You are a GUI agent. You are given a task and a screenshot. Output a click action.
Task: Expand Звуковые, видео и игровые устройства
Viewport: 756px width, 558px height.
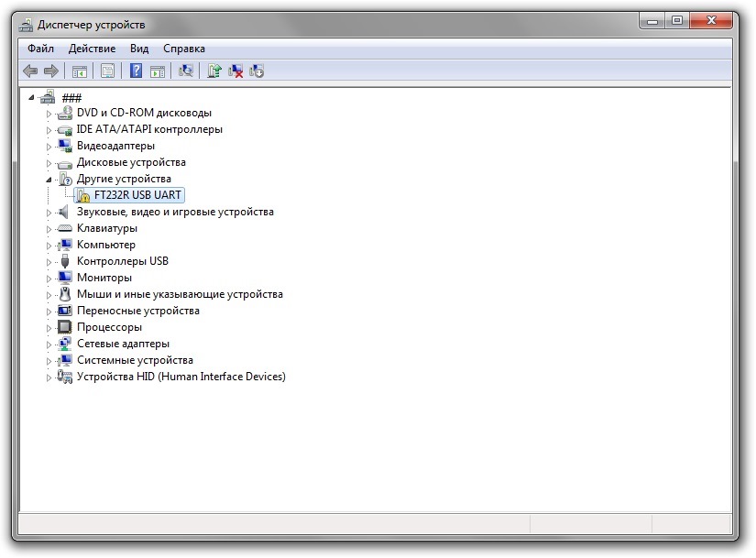click(x=49, y=213)
